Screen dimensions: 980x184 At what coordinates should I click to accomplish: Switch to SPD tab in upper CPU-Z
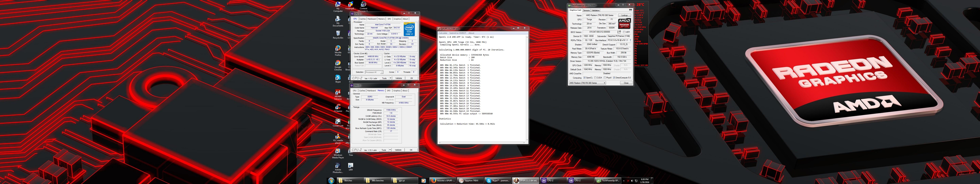(389, 19)
